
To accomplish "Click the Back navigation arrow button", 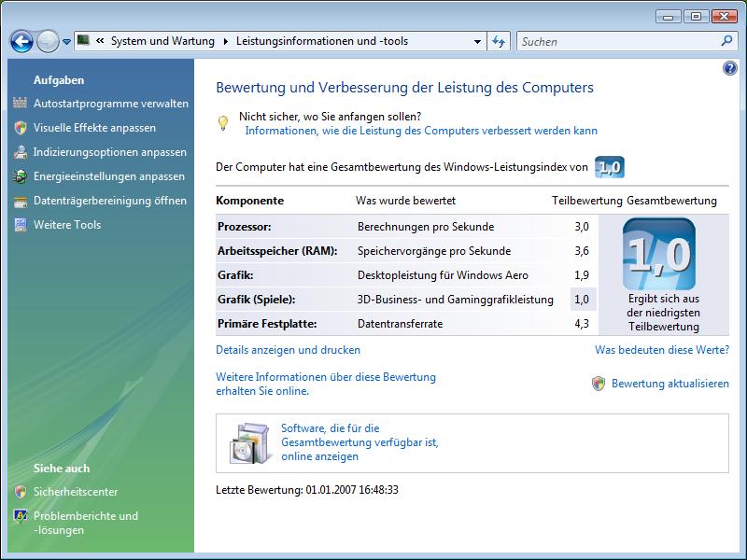I will pos(21,41).
